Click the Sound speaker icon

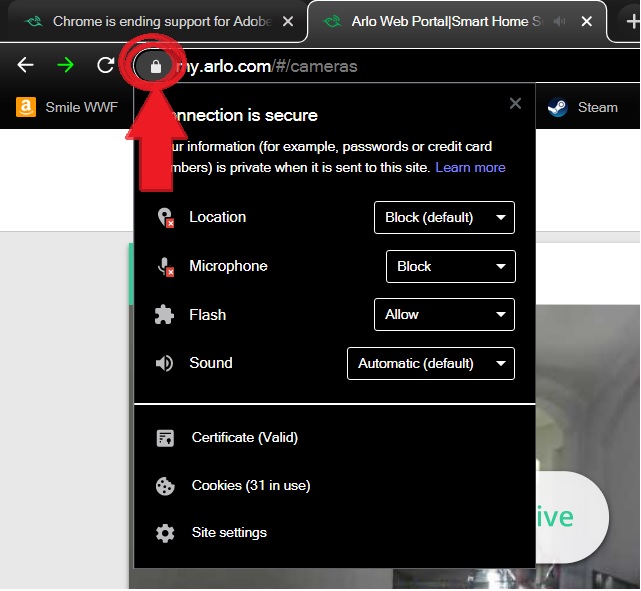164,363
